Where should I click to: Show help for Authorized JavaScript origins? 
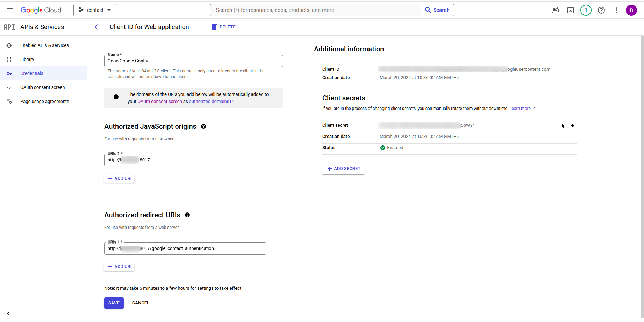(203, 126)
